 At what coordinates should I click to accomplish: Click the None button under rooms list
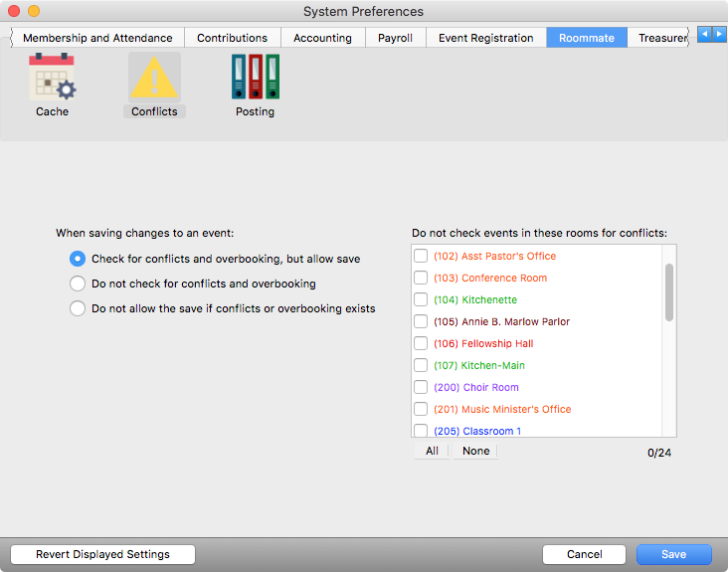pyautogui.click(x=476, y=451)
